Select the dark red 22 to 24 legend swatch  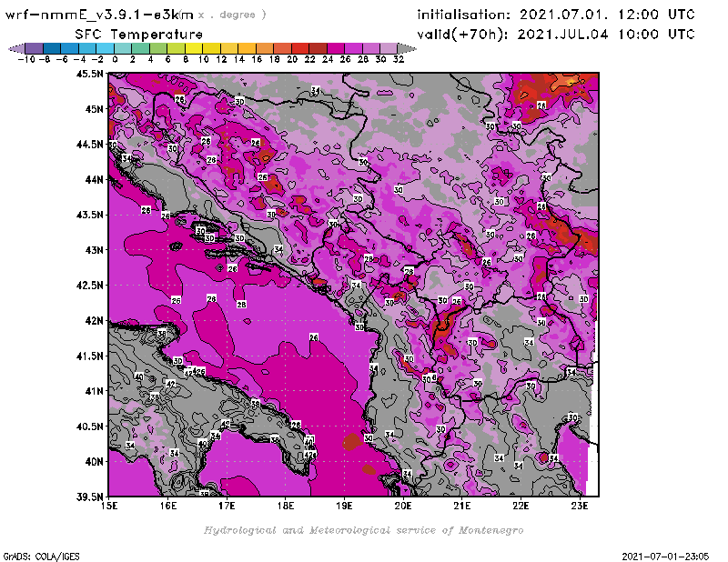tap(318, 49)
